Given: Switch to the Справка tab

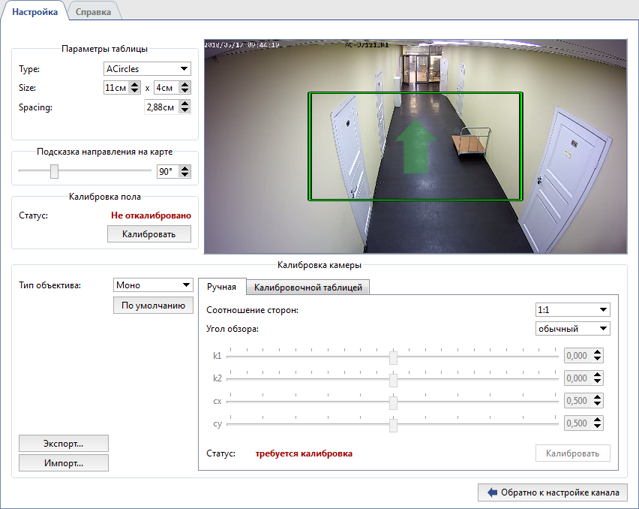Looking at the screenshot, I should point(95,11).
